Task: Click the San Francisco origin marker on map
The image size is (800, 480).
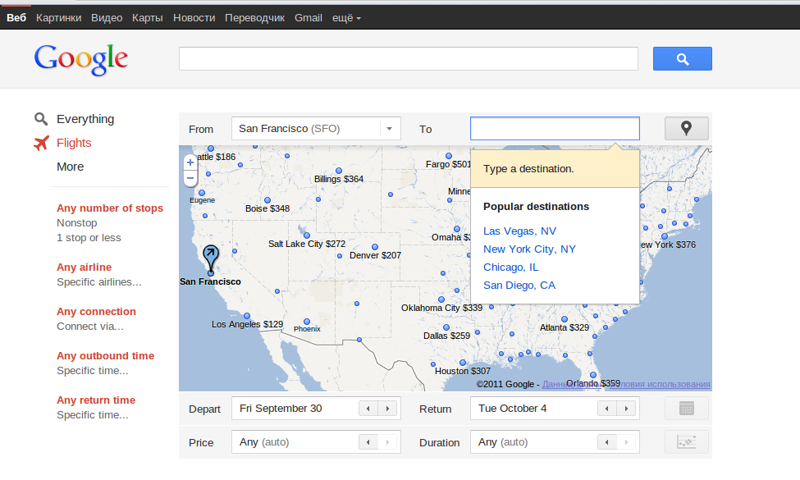Action: pyautogui.click(x=211, y=259)
